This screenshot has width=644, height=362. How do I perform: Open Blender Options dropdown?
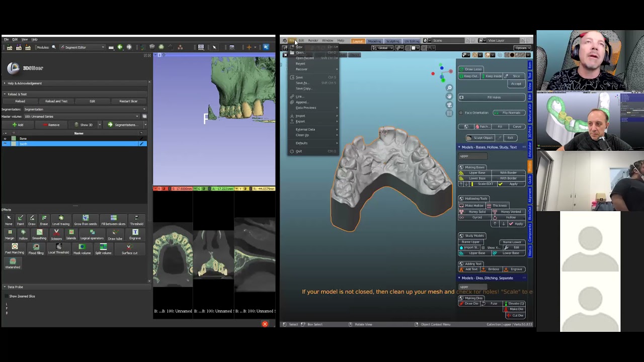point(522,48)
